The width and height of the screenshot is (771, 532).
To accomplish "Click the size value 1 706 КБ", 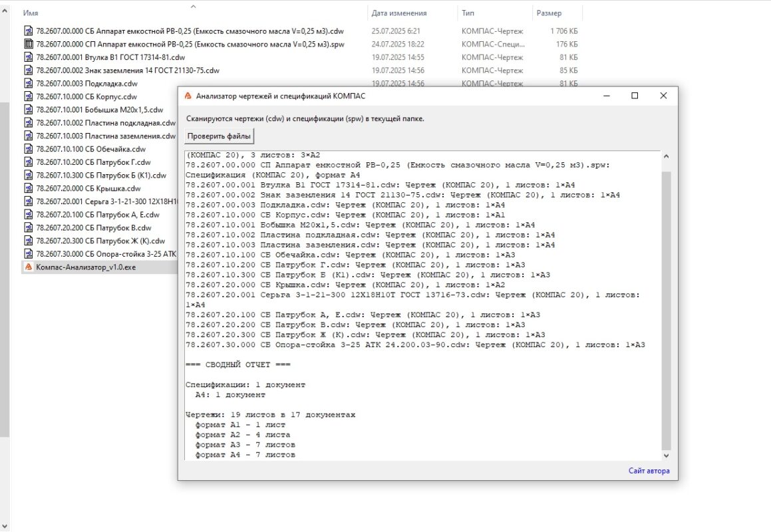I will [564, 31].
